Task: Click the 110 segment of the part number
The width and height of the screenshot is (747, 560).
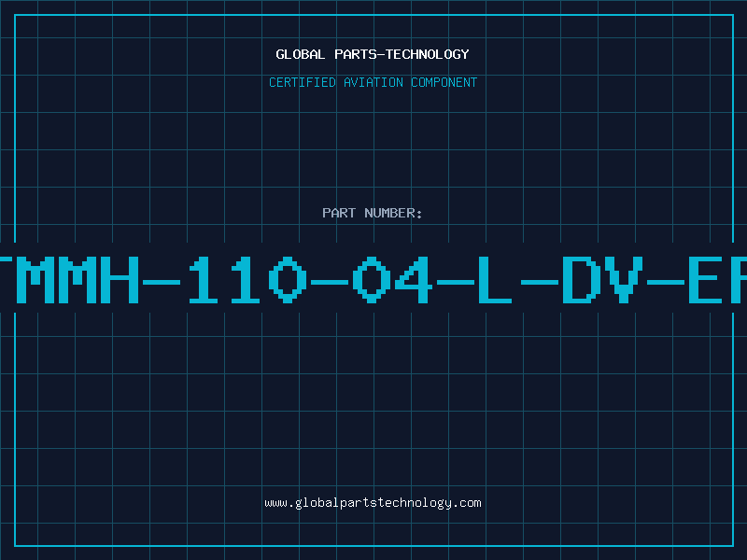Action: (x=248, y=280)
